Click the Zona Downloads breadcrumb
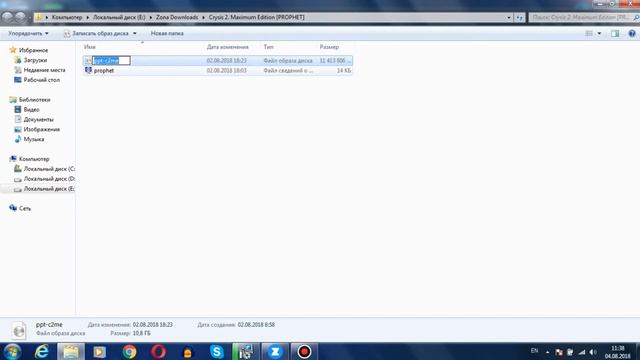The height and width of the screenshot is (360, 640). [x=177, y=17]
